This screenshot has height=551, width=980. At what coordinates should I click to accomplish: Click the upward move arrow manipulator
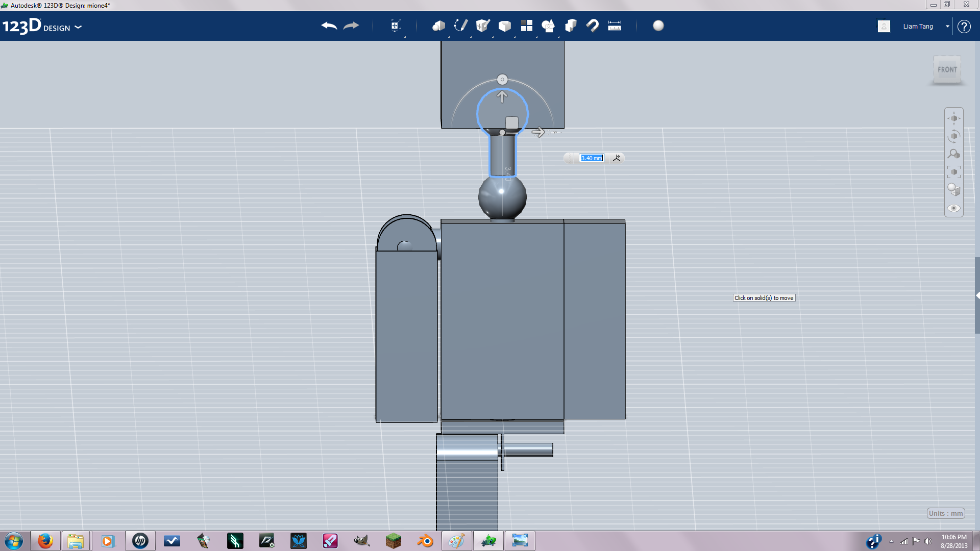[x=502, y=96]
